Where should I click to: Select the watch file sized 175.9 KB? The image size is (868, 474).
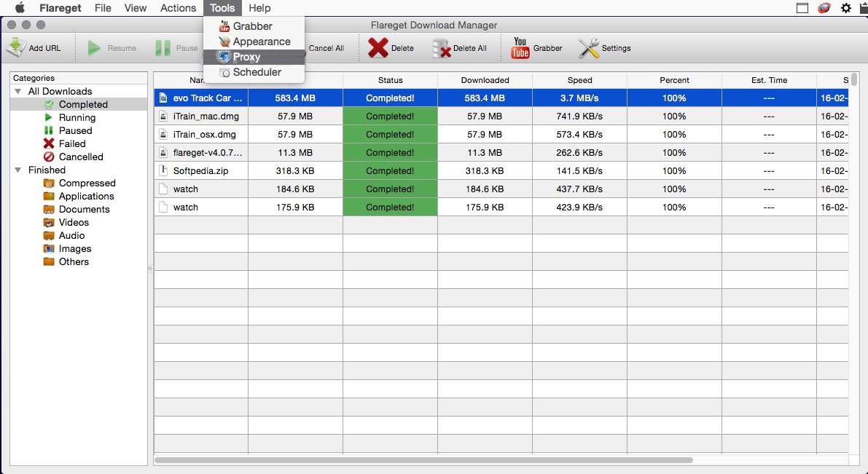click(501, 208)
